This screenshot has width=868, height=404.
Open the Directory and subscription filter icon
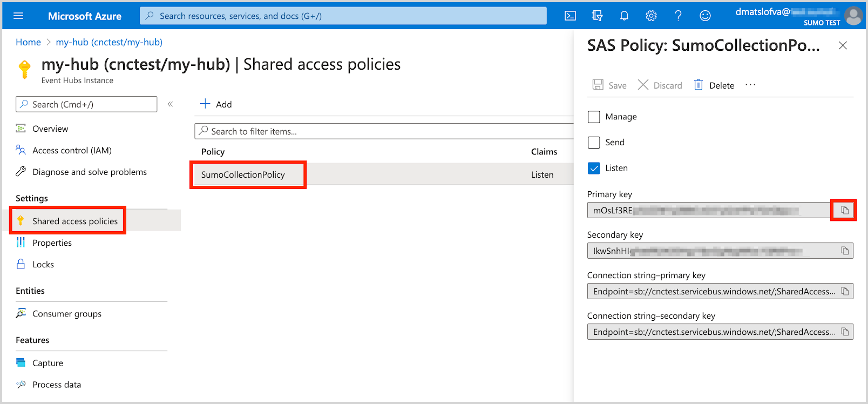pos(597,16)
